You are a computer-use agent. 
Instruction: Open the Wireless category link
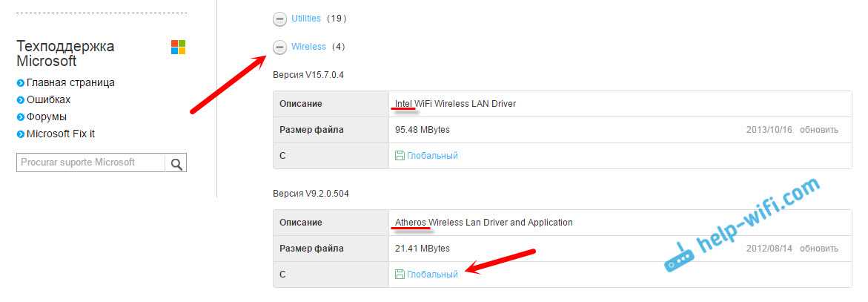point(309,47)
